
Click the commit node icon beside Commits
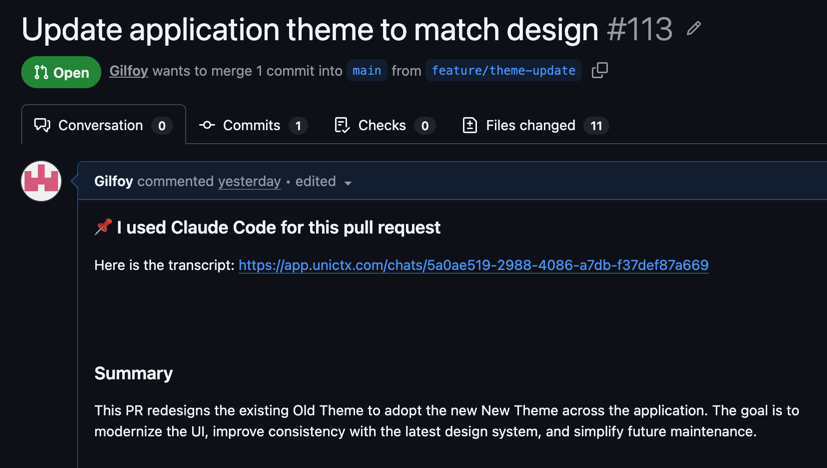tap(207, 125)
